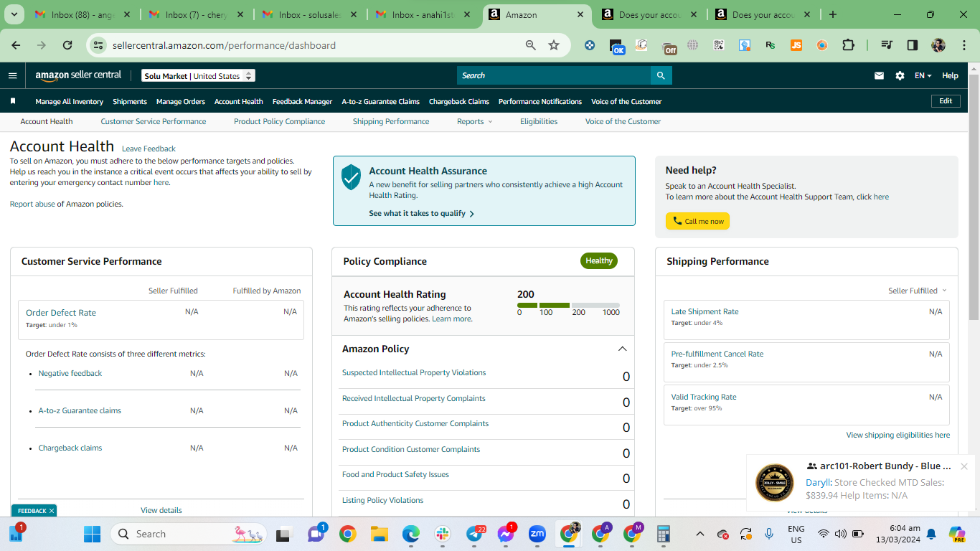Open the EN language dropdown

pyautogui.click(x=923, y=75)
